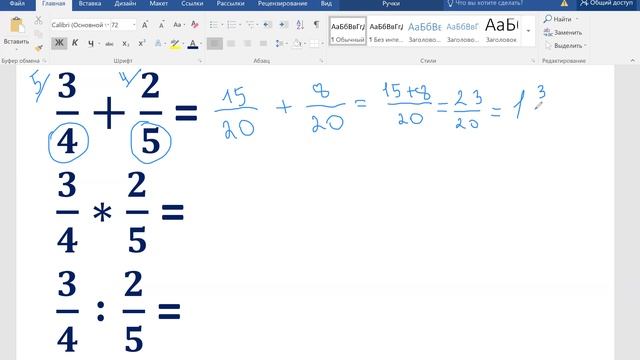Screen dimensions: 640x360
Task: Open the underline style dropdown arrow
Action: click(x=99, y=43)
